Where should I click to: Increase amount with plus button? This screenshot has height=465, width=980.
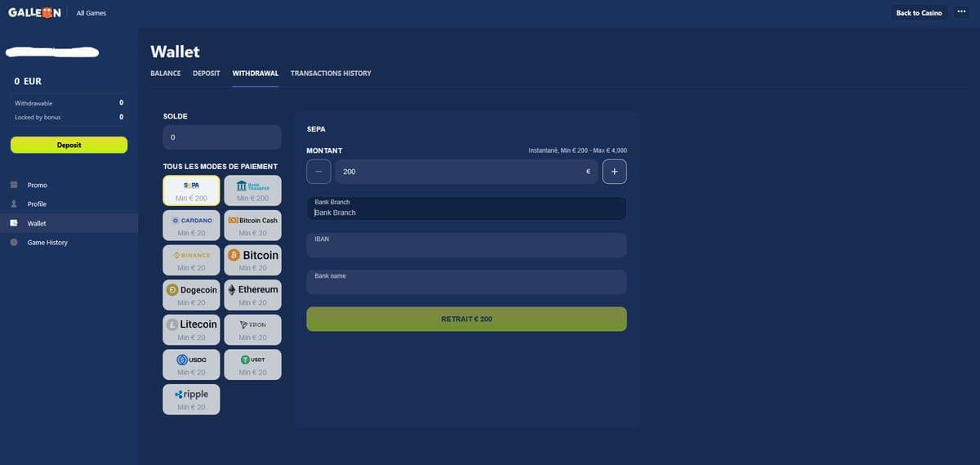[x=614, y=172]
